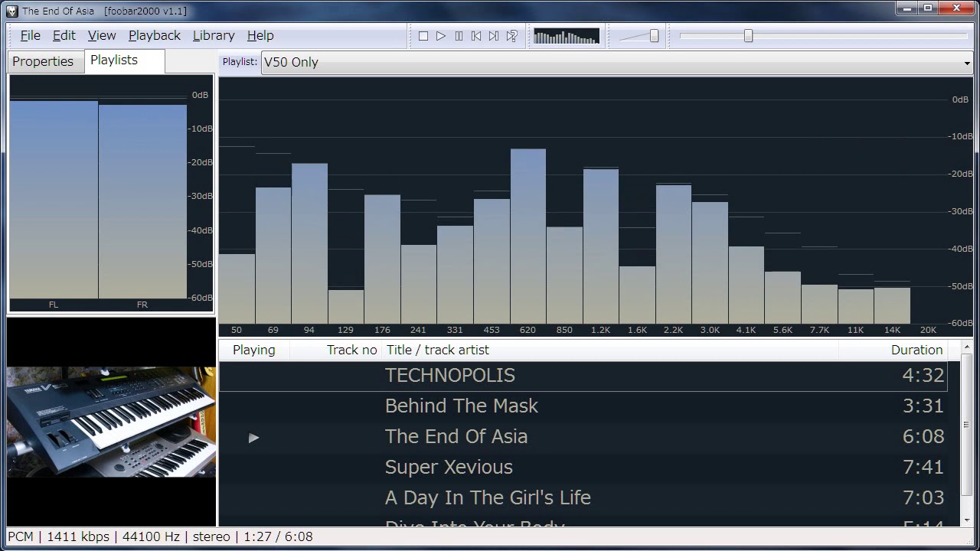Start playback with the Play button

tap(441, 36)
